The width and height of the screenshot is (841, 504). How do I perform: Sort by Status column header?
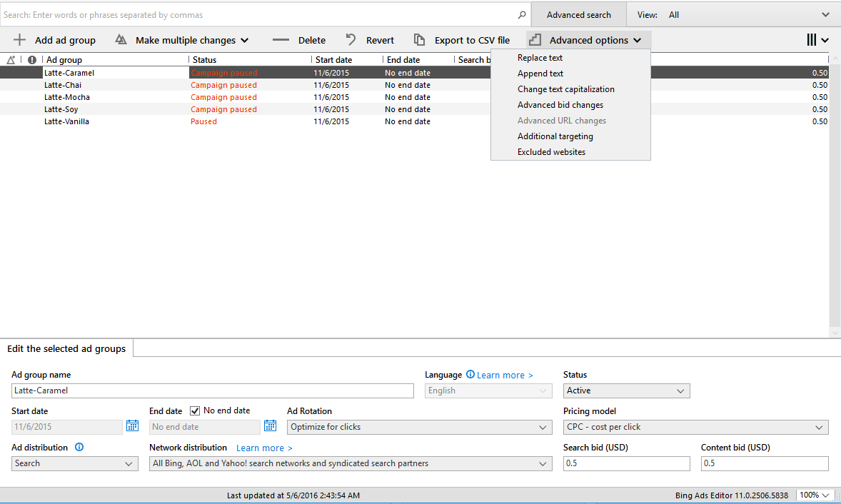tap(204, 59)
